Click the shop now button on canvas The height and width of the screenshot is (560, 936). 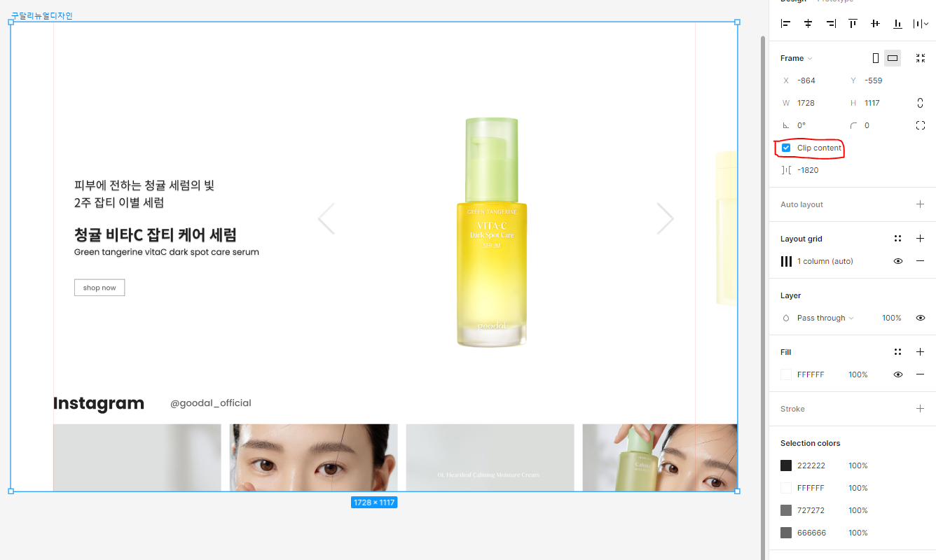[99, 288]
